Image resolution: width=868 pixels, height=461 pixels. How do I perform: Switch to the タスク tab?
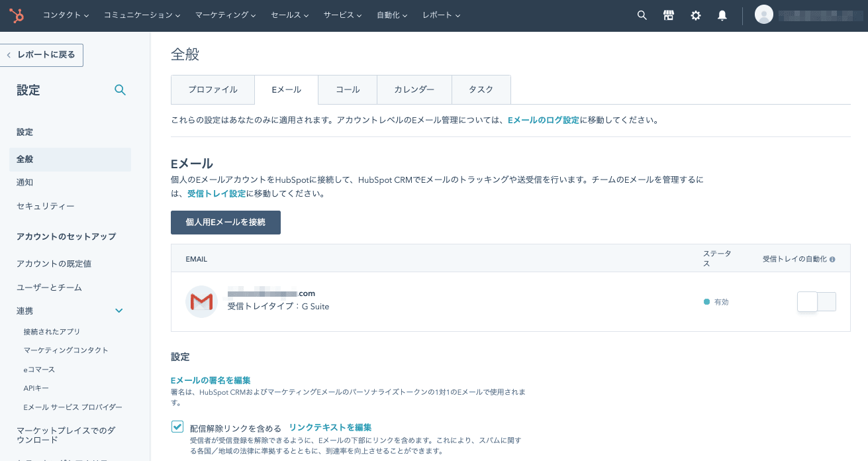tap(481, 89)
